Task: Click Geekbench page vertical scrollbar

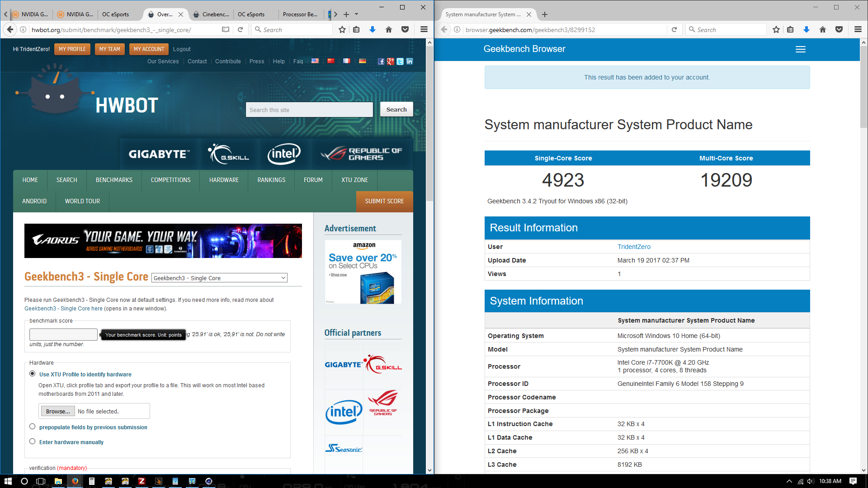Action: click(863, 87)
